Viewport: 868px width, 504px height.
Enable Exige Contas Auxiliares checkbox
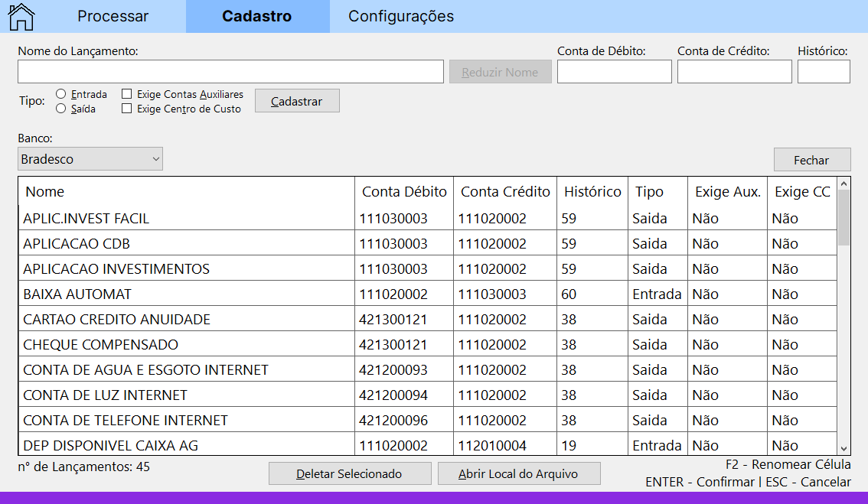(x=127, y=95)
